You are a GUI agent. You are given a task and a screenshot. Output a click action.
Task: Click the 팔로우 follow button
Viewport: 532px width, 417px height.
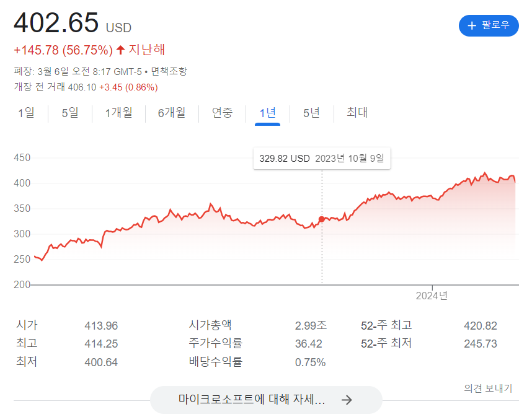488,25
